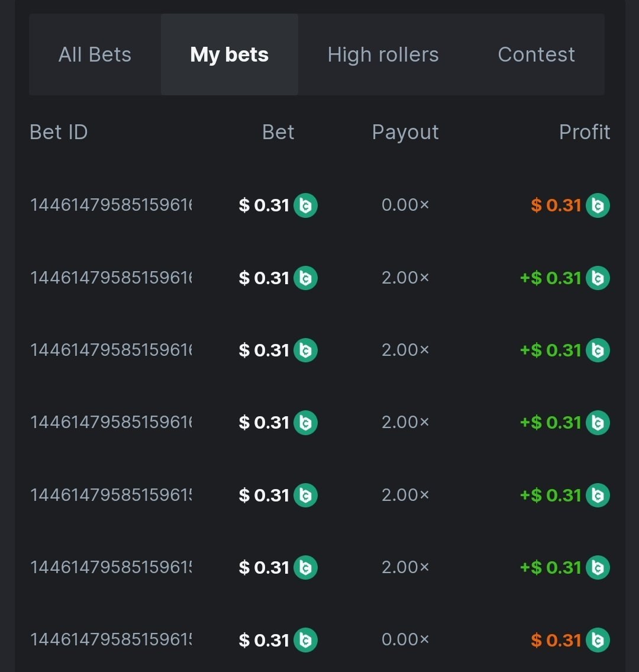Click the Payout column header

(405, 132)
